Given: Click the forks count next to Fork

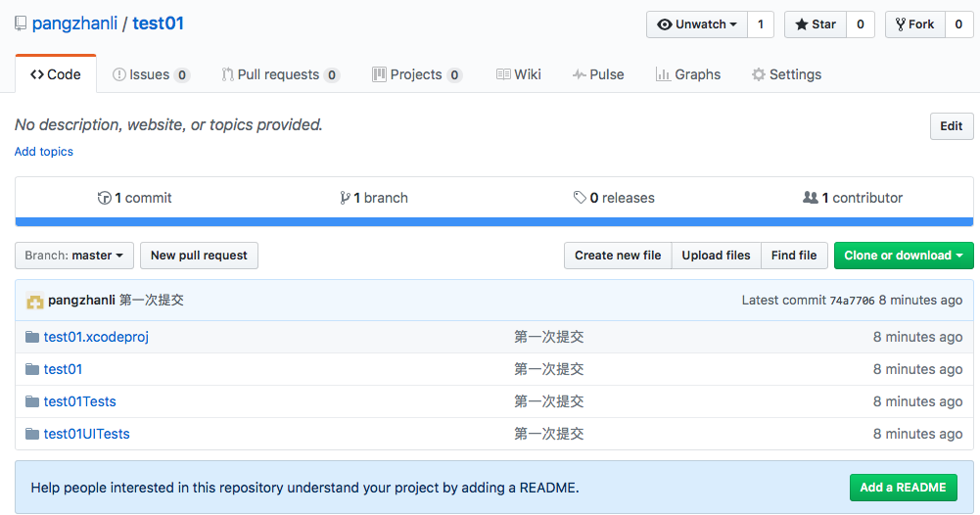Looking at the screenshot, I should (958, 24).
